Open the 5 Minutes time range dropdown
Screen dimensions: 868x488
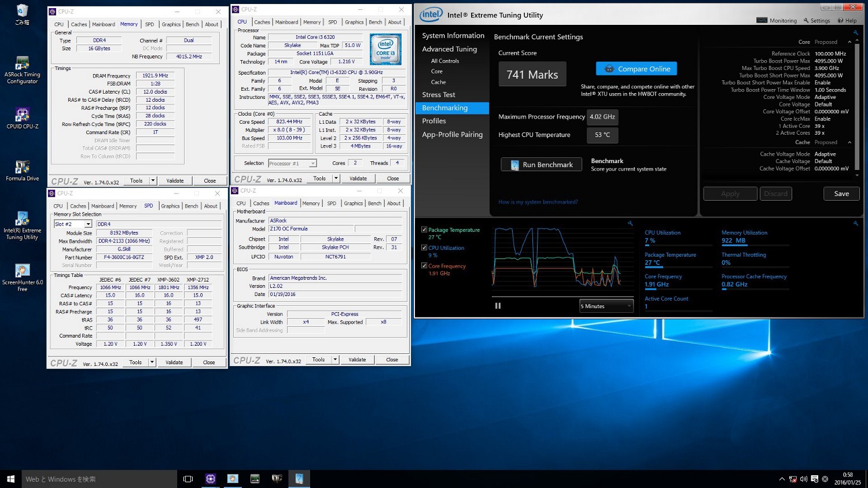606,306
